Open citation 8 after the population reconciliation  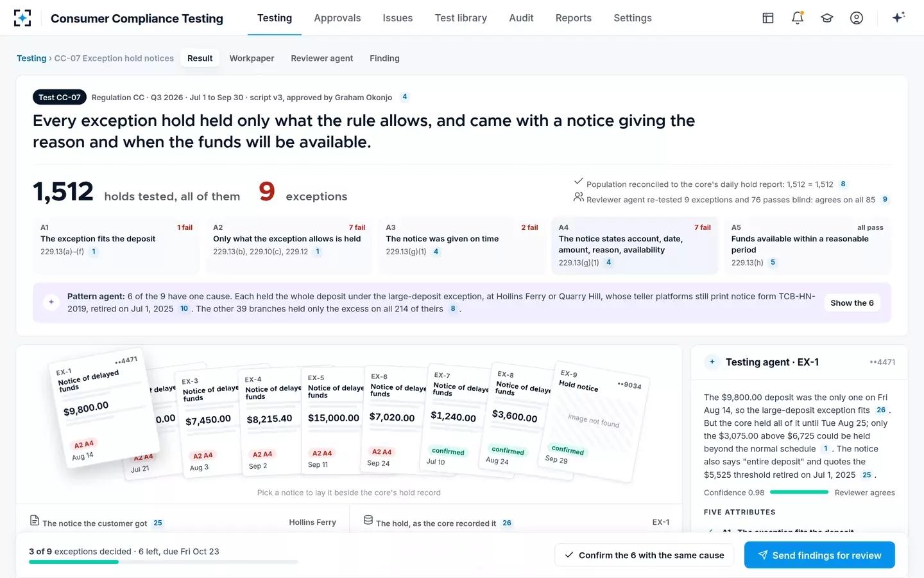pyautogui.click(x=843, y=184)
